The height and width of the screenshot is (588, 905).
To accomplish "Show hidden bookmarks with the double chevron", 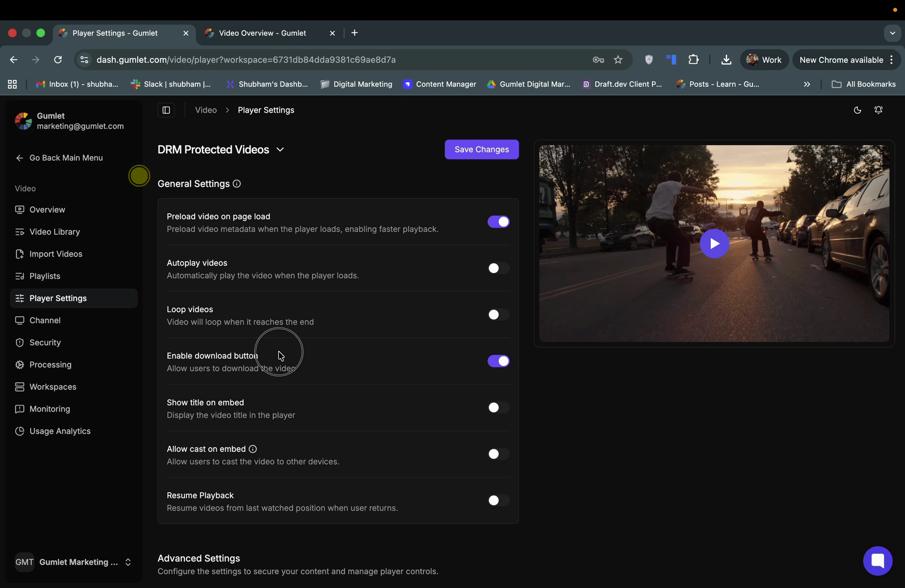I will click(806, 84).
